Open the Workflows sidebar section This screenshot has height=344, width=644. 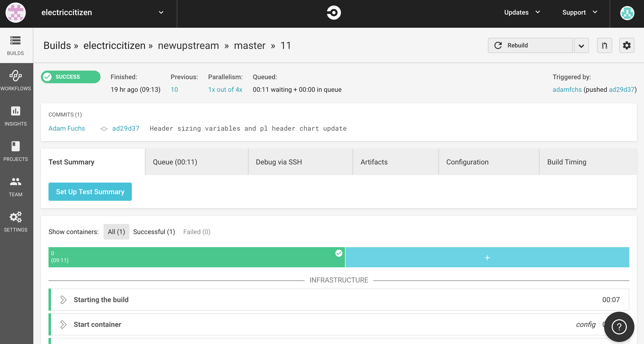click(x=16, y=81)
